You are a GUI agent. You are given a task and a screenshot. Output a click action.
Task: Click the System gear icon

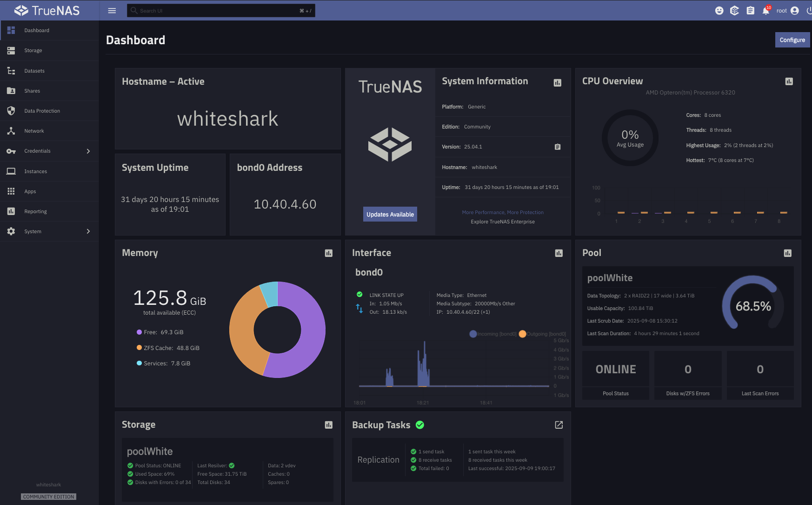coord(11,231)
